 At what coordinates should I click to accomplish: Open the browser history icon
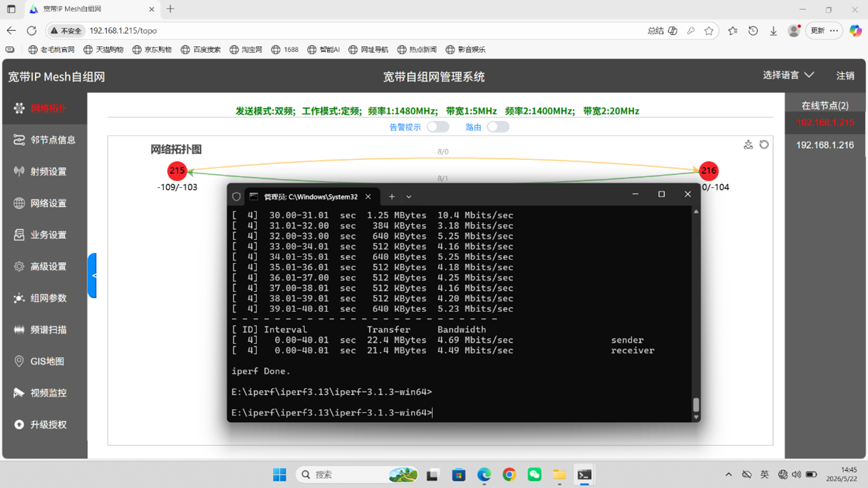[753, 31]
